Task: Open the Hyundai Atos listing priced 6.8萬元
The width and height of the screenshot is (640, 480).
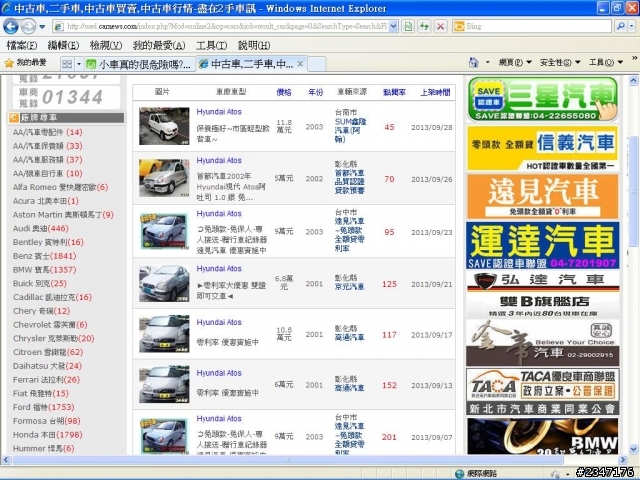Action: [x=219, y=269]
